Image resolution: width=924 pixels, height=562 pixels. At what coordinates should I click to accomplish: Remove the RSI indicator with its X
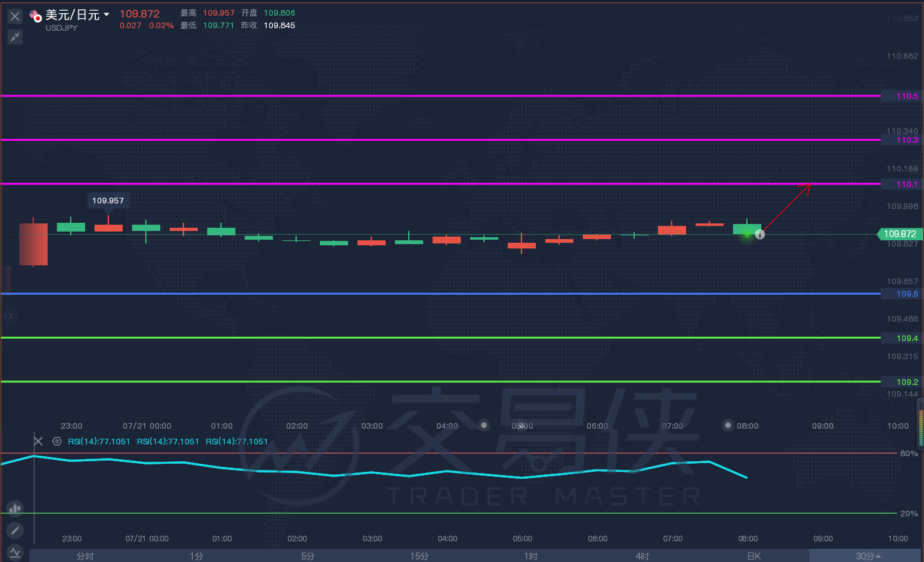click(38, 441)
